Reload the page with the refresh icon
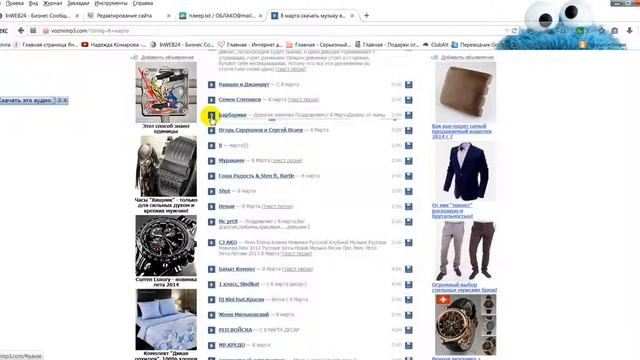The image size is (640, 360). [x=514, y=31]
